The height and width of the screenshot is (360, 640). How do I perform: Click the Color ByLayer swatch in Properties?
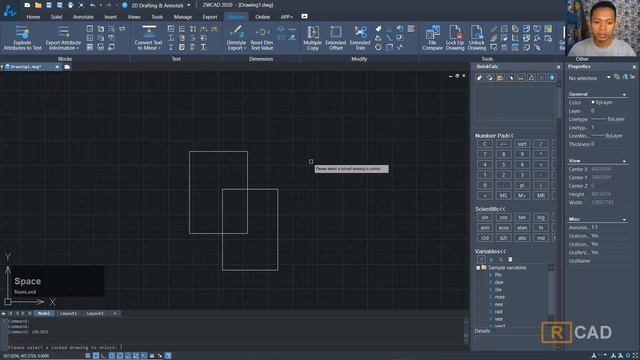[593, 102]
